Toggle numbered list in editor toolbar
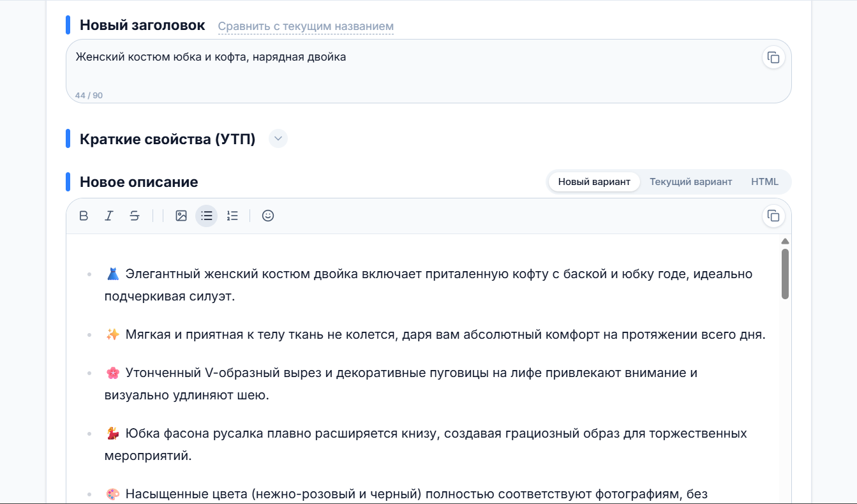Viewport: 857px width, 504px height. pyautogui.click(x=232, y=216)
